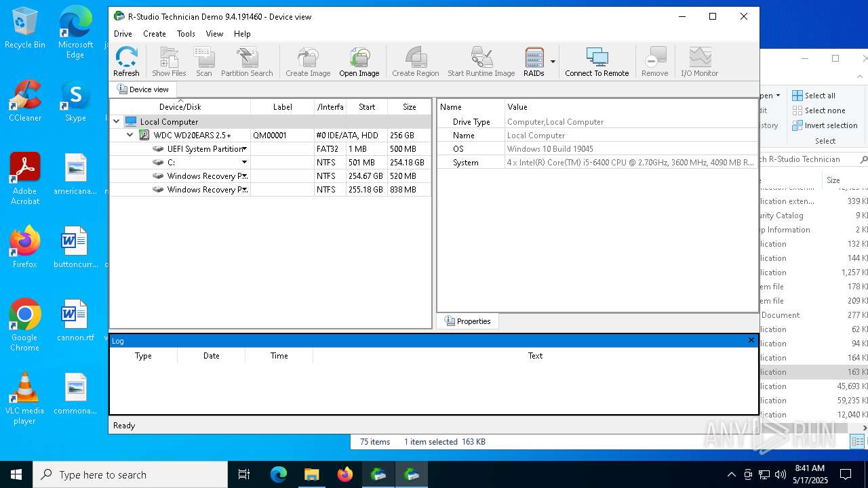Click the Create Region toolbar icon
The width and height of the screenshot is (868, 488).
coord(416,62)
